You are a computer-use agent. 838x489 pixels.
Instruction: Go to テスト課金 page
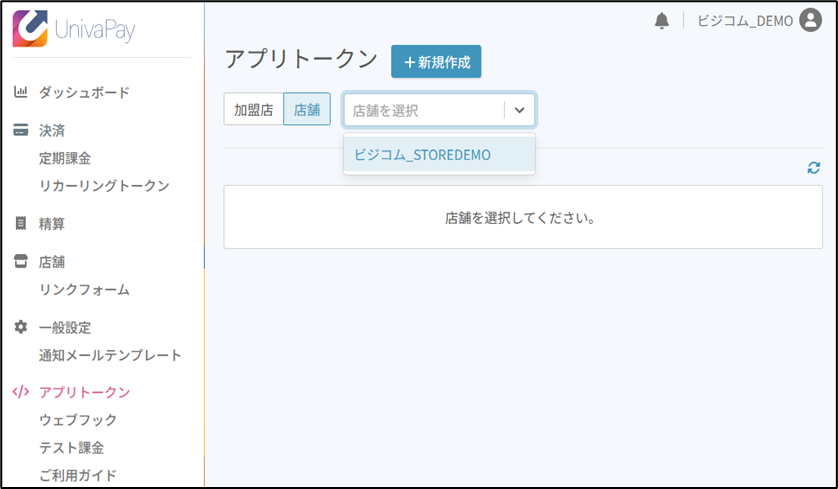point(72,447)
